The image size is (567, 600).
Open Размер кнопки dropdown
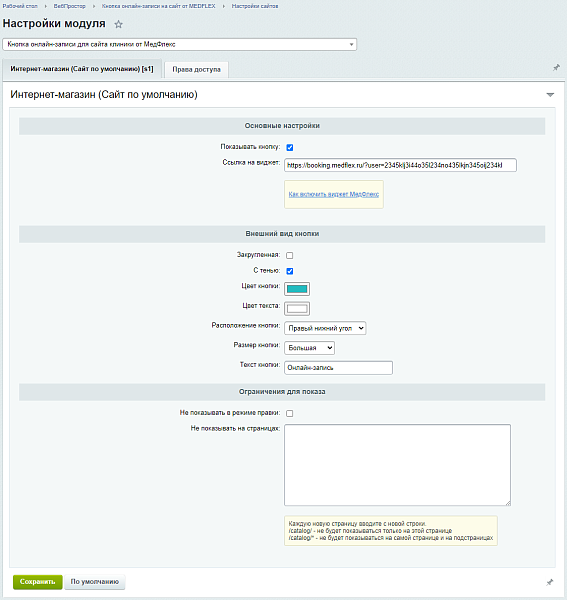(x=309, y=348)
